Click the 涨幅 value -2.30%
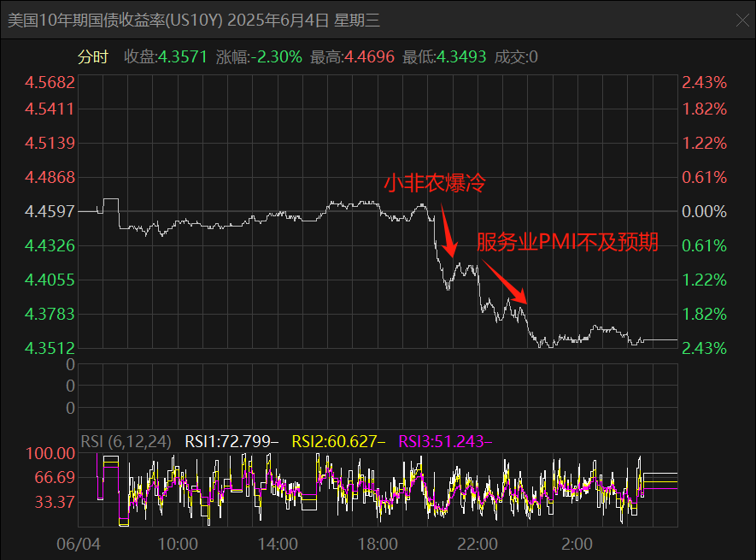Screen dimensions: 756x560 tap(276, 57)
